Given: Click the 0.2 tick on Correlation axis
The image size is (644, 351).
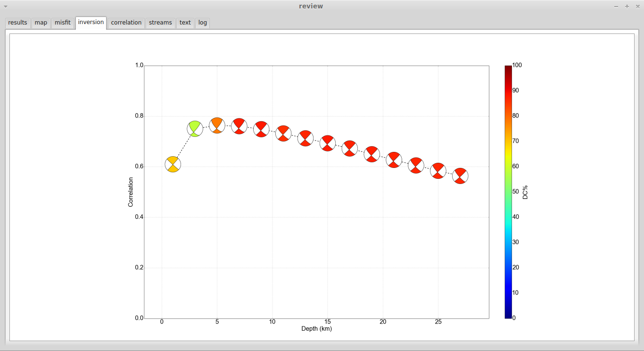Looking at the screenshot, I should coord(139,267).
